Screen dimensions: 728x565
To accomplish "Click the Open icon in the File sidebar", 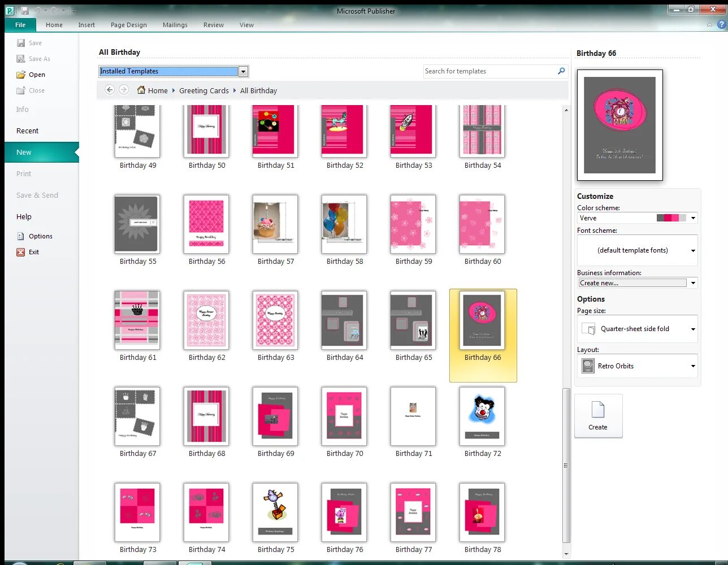I will [20, 74].
